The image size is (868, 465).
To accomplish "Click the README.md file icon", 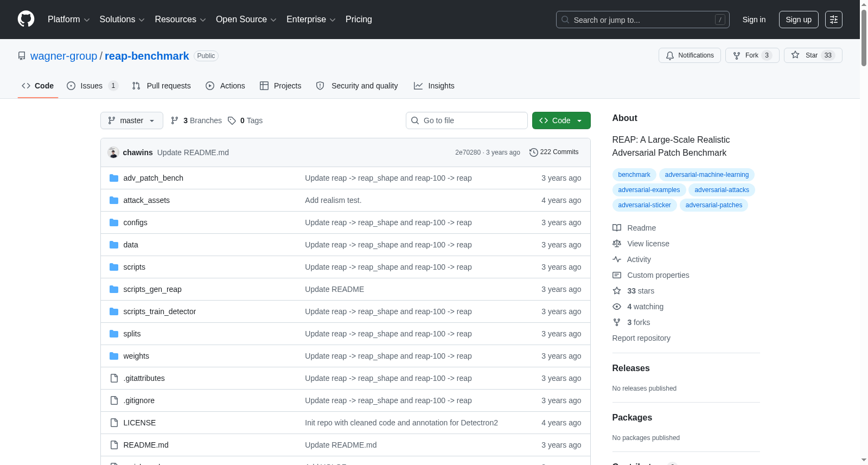I will (x=114, y=445).
